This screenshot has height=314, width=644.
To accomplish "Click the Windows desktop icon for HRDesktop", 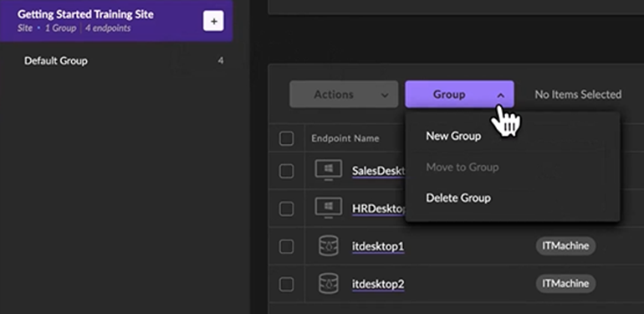I will [329, 208].
